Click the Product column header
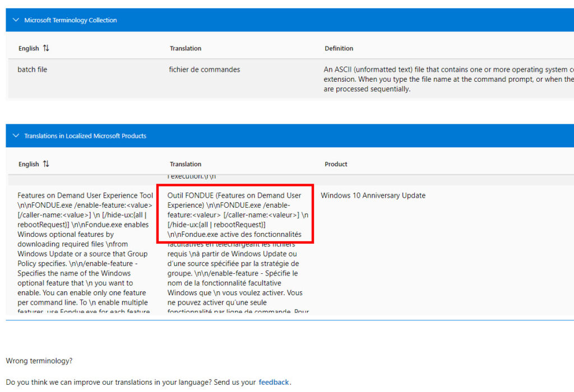This screenshot has width=574, height=392. click(336, 164)
